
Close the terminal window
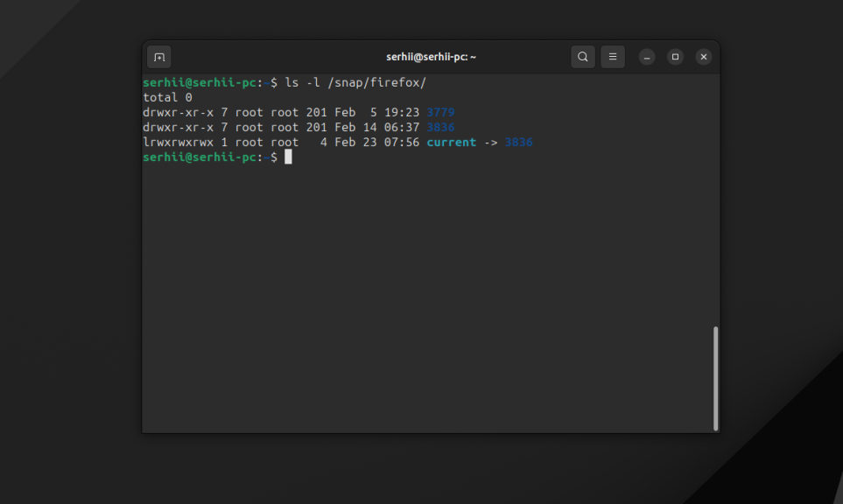704,57
